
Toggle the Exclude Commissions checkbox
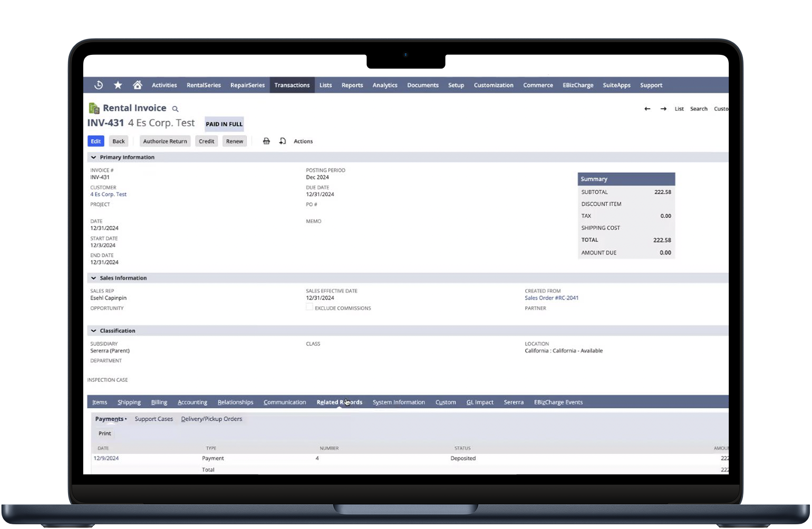point(310,307)
